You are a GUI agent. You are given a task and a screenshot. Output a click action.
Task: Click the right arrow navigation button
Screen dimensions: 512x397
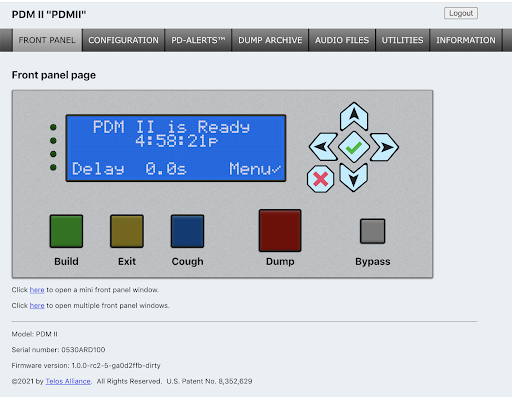[385, 147]
